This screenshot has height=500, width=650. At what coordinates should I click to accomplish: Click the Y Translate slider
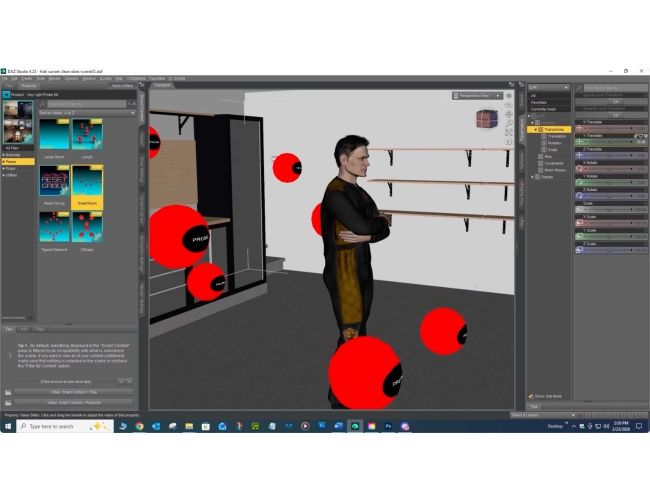(x=609, y=142)
